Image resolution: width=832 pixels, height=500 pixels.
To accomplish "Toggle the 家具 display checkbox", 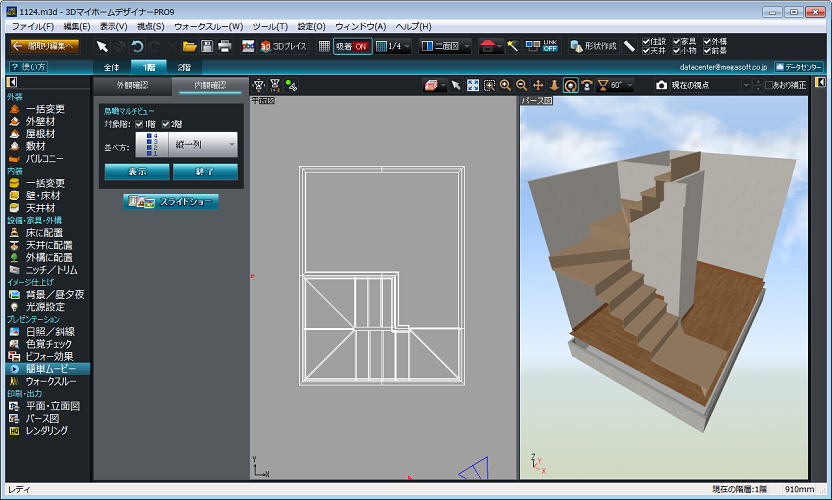I will pos(678,41).
